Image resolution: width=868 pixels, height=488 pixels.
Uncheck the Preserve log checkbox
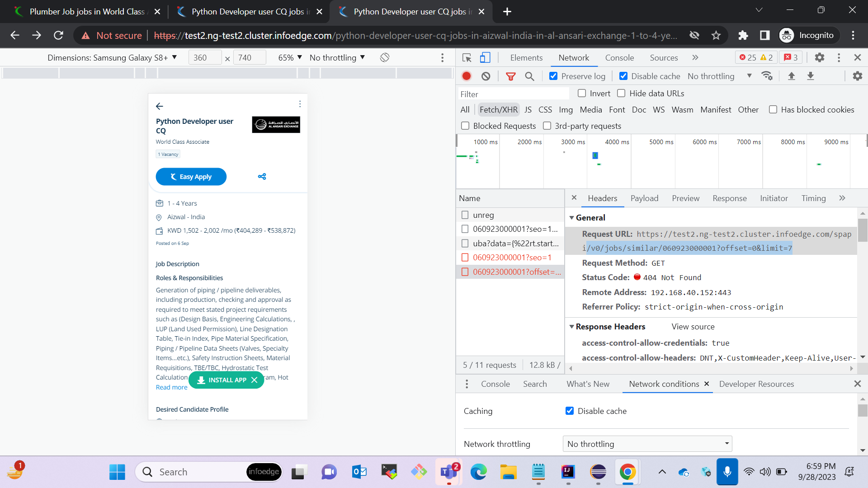click(553, 76)
